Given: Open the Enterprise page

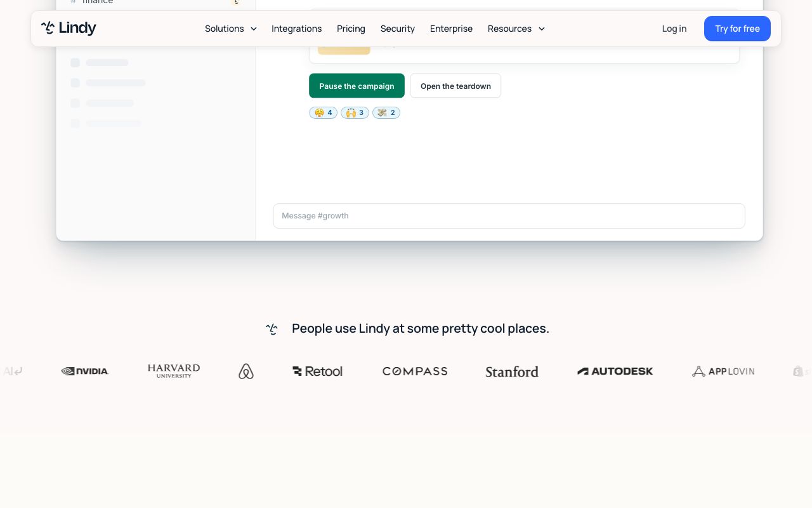Looking at the screenshot, I should click(x=451, y=29).
